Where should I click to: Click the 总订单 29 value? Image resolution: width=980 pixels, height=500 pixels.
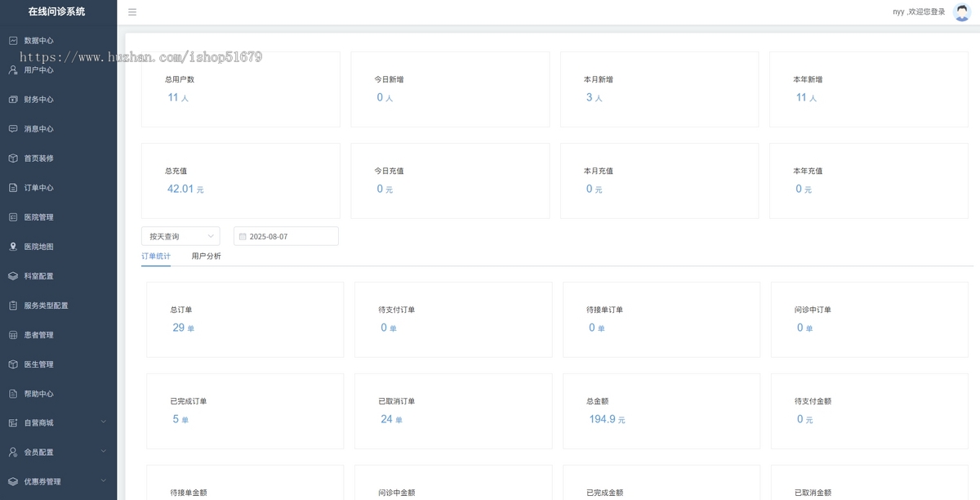pos(183,328)
